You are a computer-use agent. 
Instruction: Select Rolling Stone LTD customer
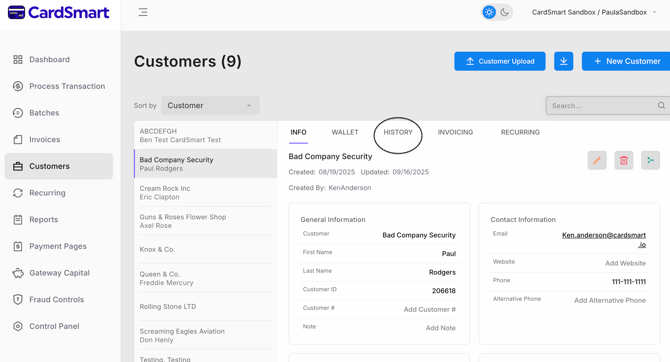(206, 306)
